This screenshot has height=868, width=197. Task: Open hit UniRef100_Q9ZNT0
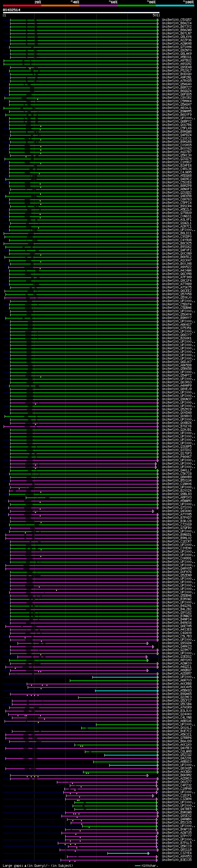click(176, 50)
